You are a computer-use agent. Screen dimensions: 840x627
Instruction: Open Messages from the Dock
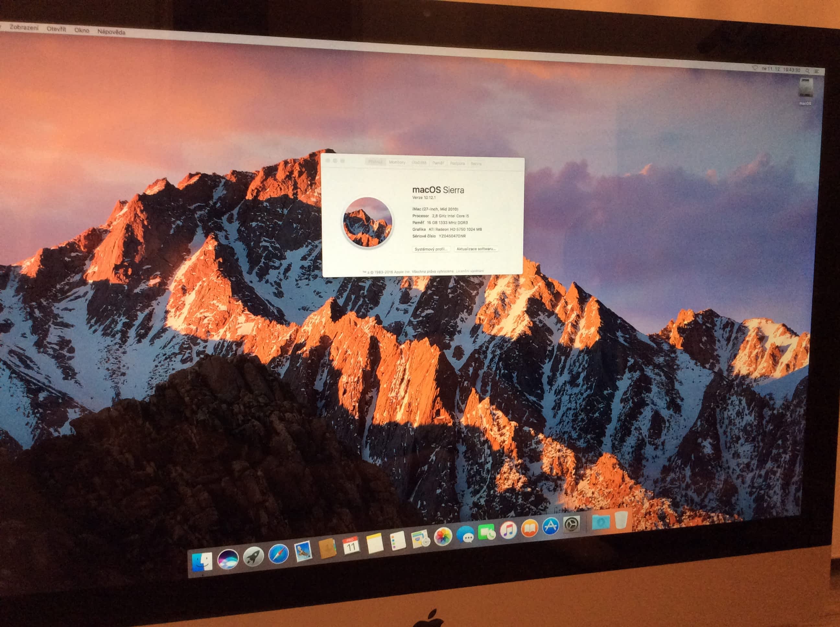[465, 535]
